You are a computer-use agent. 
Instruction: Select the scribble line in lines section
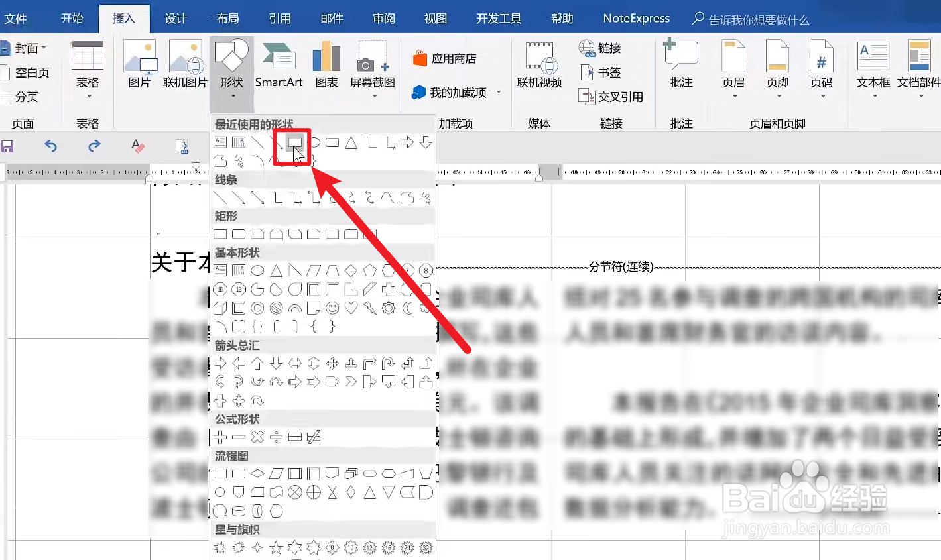click(426, 197)
